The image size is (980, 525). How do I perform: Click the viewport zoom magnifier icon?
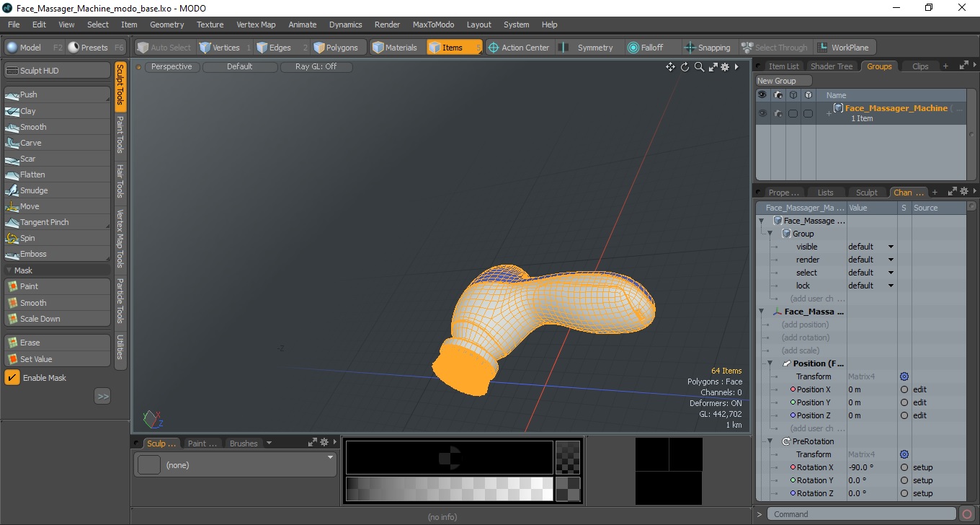(x=699, y=67)
